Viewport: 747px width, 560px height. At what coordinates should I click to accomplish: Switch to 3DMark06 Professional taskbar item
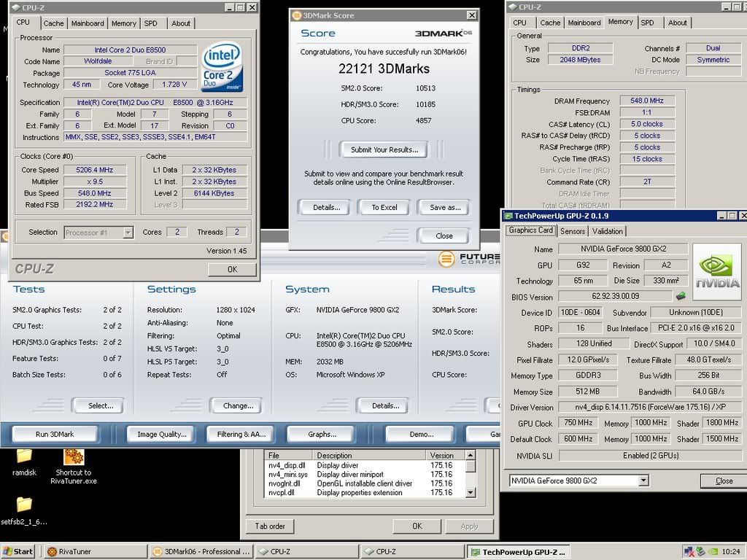coord(202,551)
